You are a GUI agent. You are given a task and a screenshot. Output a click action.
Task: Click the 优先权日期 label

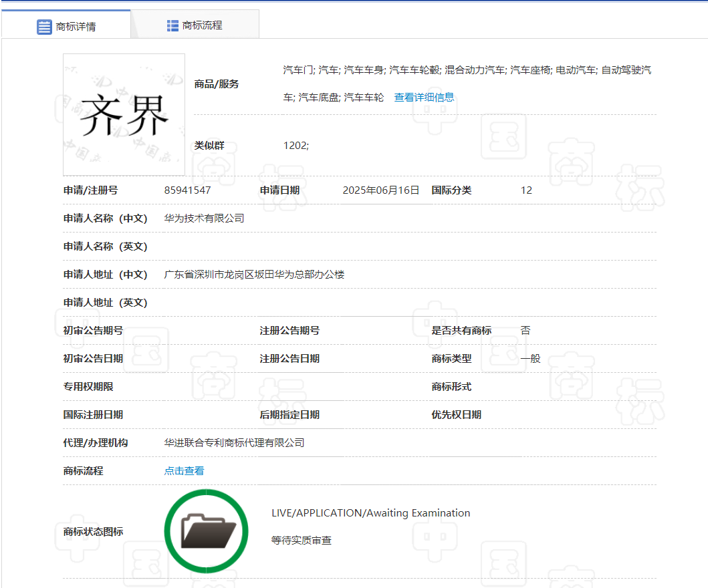(x=456, y=415)
